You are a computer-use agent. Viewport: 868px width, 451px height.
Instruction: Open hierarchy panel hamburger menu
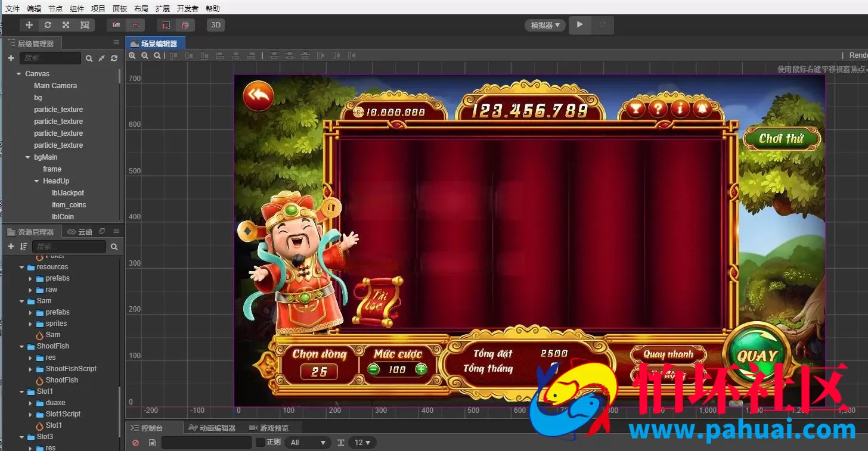click(x=116, y=42)
